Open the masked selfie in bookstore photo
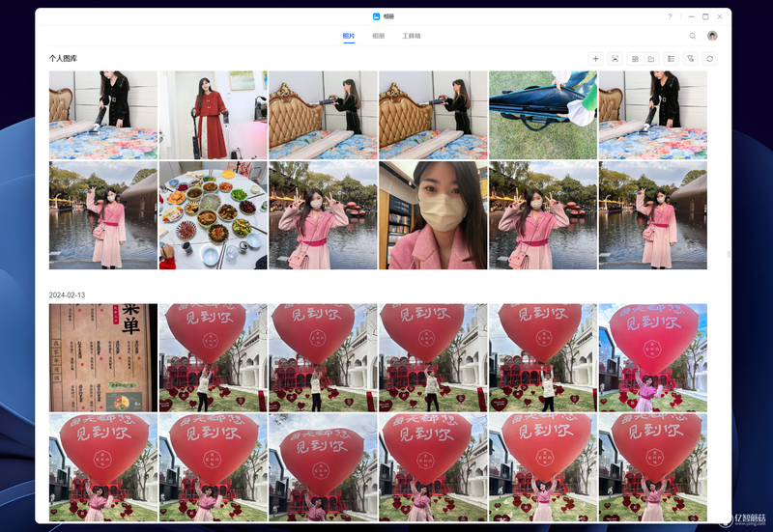Image resolution: width=773 pixels, height=532 pixels. pyautogui.click(x=433, y=215)
